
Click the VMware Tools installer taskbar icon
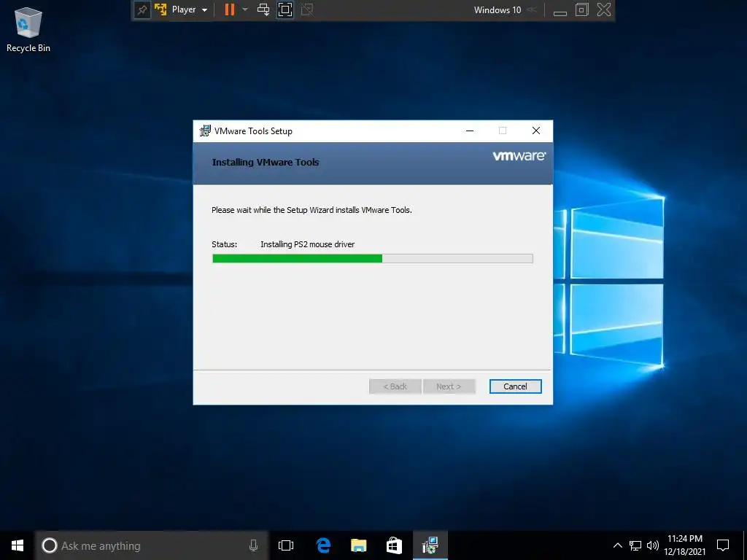(430, 545)
